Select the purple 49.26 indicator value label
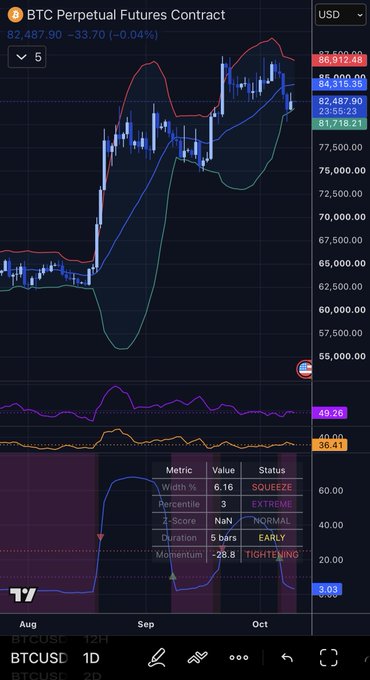 [x=330, y=413]
